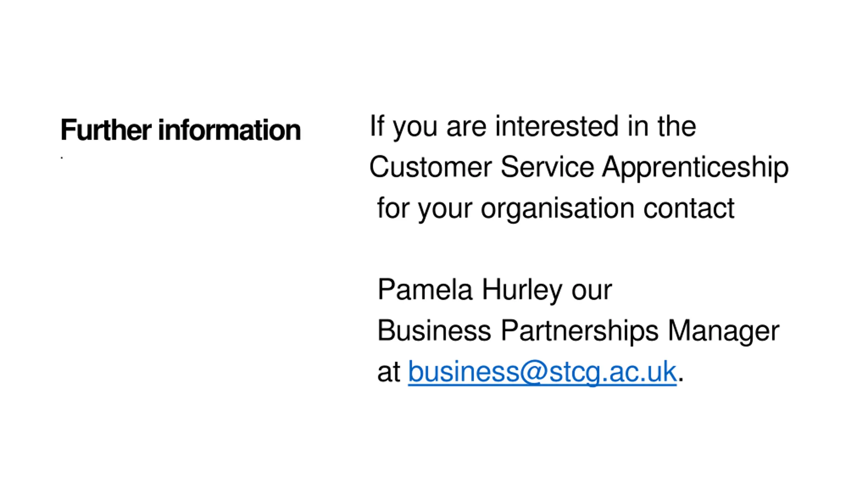Click the word "your" before organisation
This screenshot has height=488, width=868.
click(445, 209)
